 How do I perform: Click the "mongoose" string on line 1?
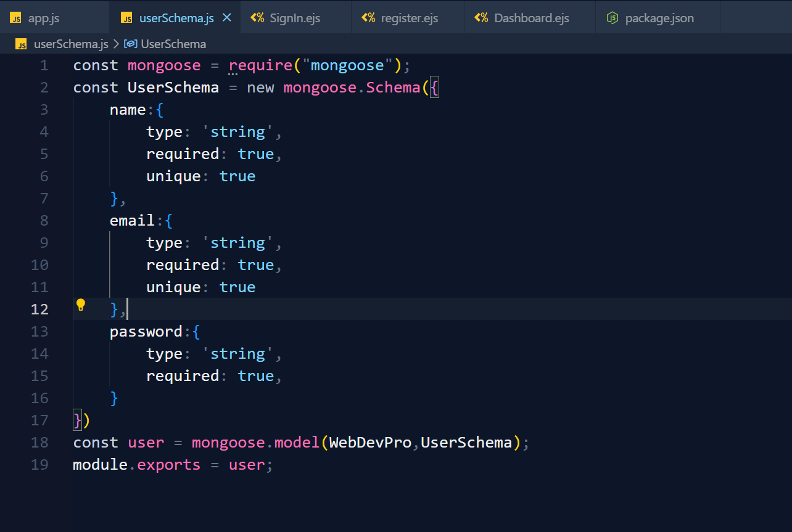[x=347, y=65]
